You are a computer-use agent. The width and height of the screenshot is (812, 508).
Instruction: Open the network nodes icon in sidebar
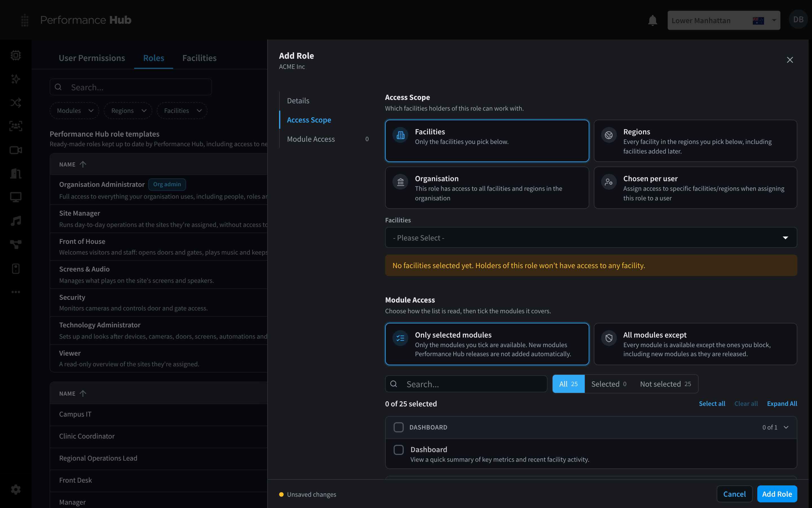[x=16, y=245]
